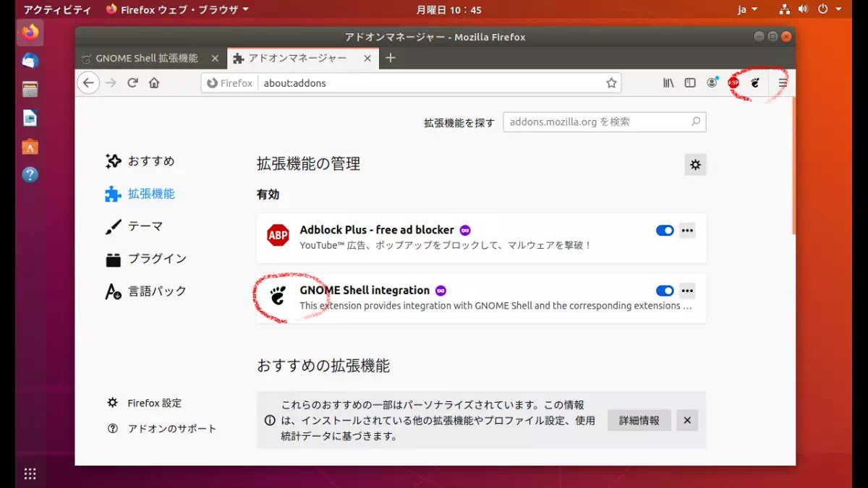Open the Firefox hamburger menu
The width and height of the screenshot is (868, 488).
783,83
